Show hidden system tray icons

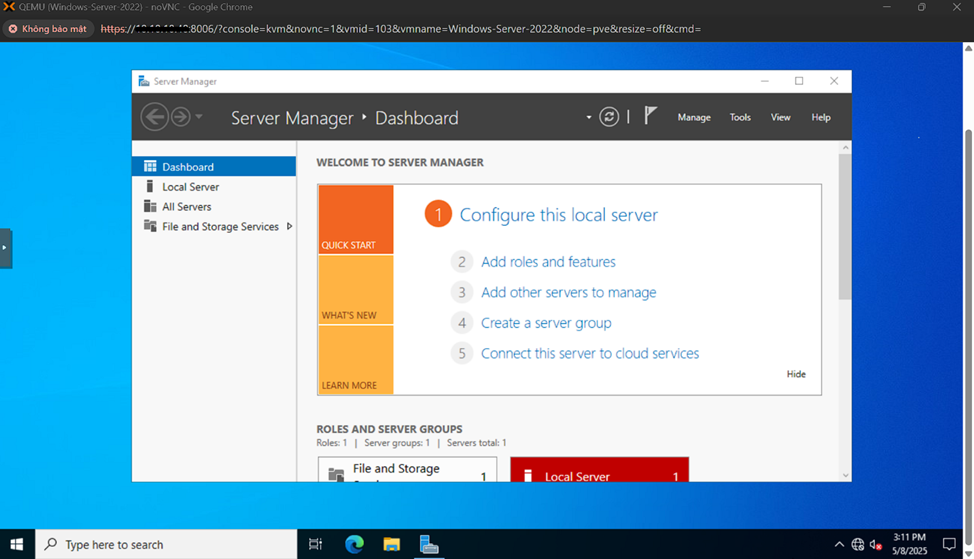[838, 545]
